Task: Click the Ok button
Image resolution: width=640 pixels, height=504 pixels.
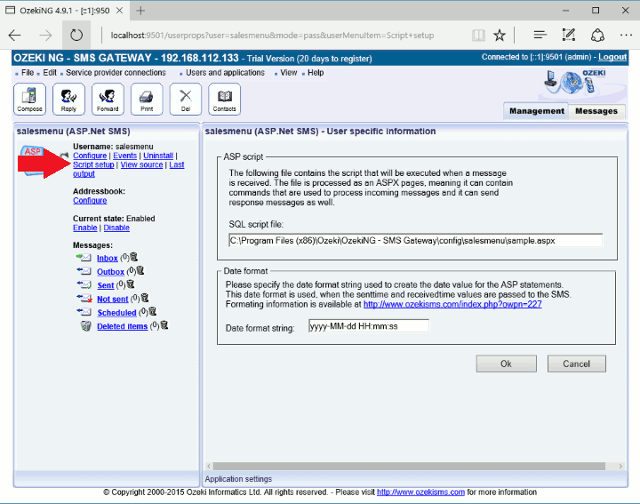Action: click(x=506, y=364)
